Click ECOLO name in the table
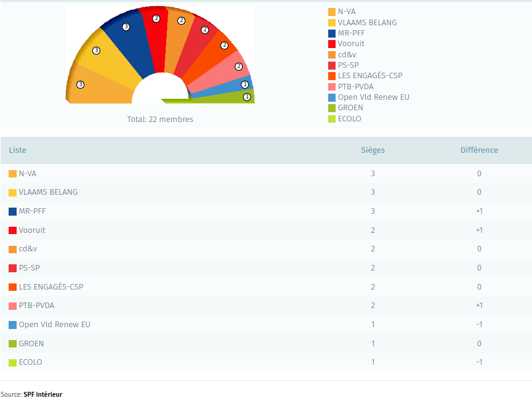532x406 pixels. [31, 362]
